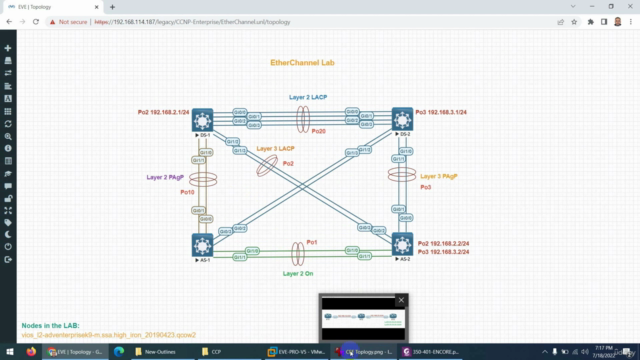Open the Chrome side panel icon

(x=604, y=22)
